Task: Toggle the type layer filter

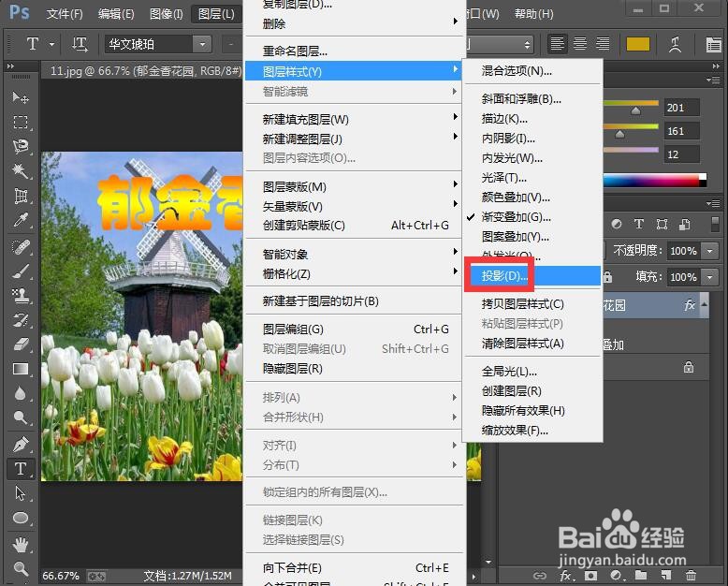Action: tap(639, 225)
